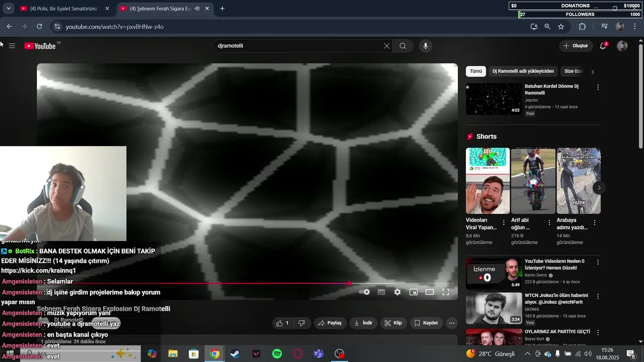This screenshot has height=362, width=644.
Task: Start voice search with the microphone
Action: 426,46
